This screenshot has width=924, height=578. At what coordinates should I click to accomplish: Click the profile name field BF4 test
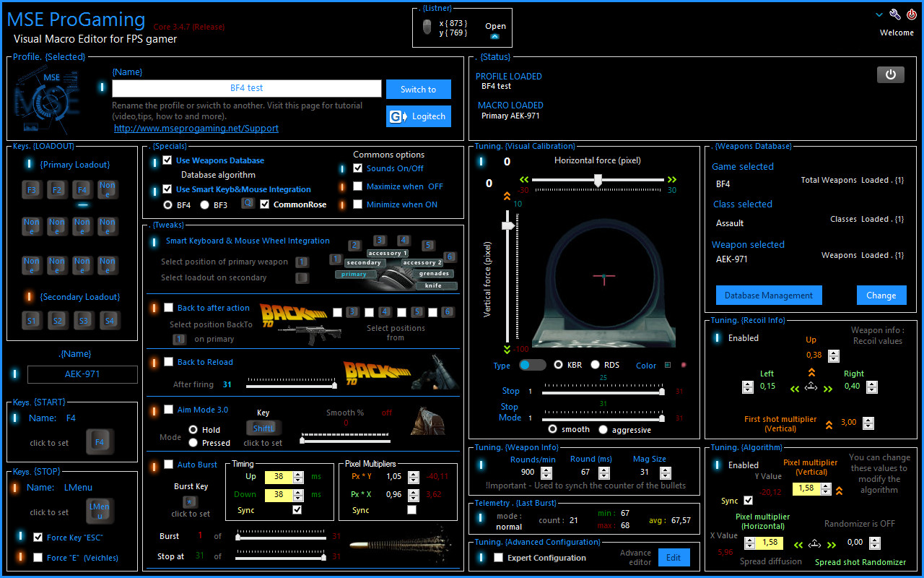click(x=247, y=88)
